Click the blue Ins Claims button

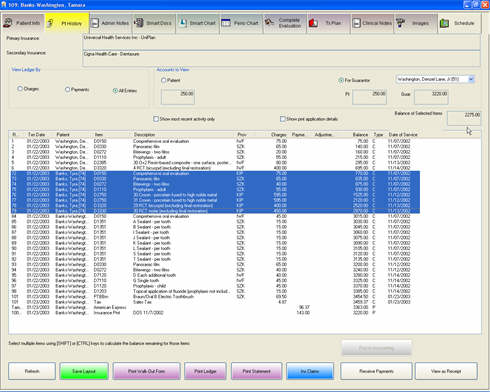[310, 371]
